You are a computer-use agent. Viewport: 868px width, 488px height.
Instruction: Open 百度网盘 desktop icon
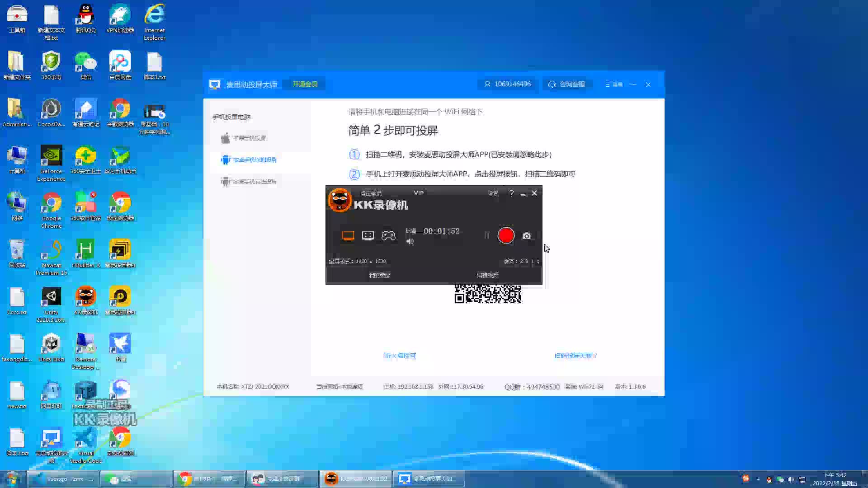click(120, 66)
